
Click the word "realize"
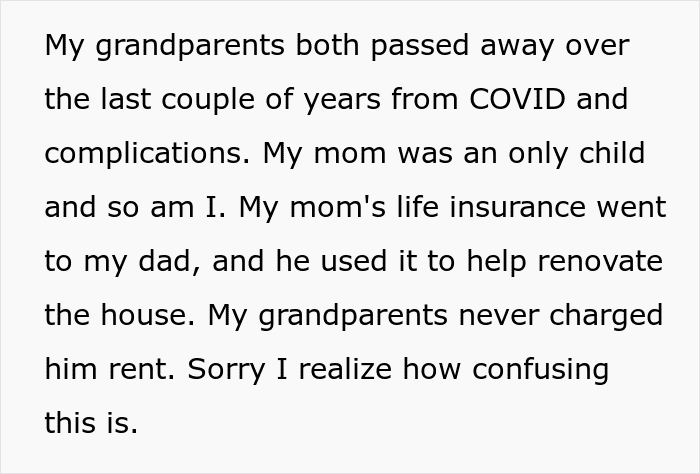[x=354, y=369]
